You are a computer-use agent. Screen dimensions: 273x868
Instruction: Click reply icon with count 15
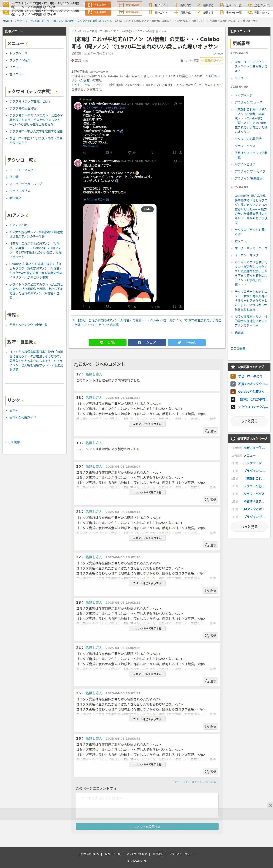click(x=87, y=306)
